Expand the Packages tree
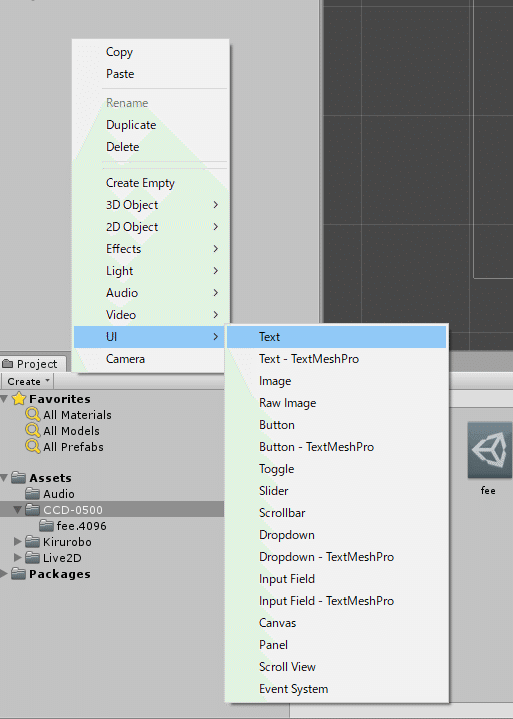 (x=4, y=574)
